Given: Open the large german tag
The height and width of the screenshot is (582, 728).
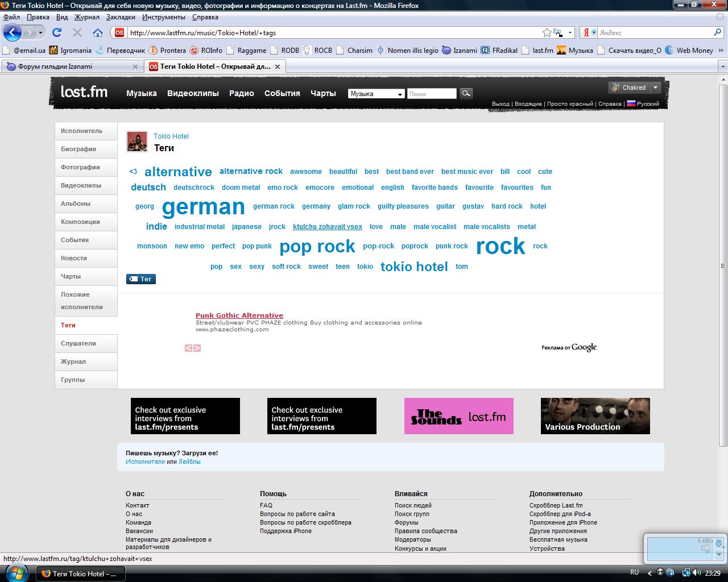Looking at the screenshot, I should [x=204, y=207].
